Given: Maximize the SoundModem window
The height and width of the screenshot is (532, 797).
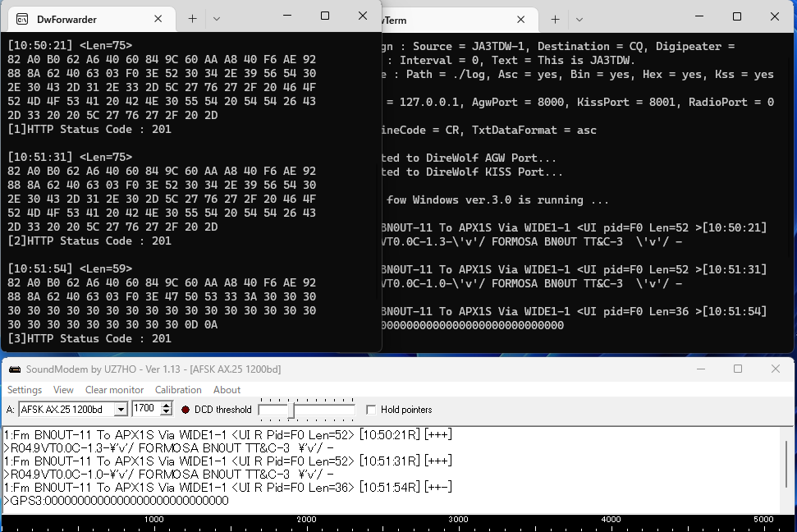Looking at the screenshot, I should [x=738, y=369].
